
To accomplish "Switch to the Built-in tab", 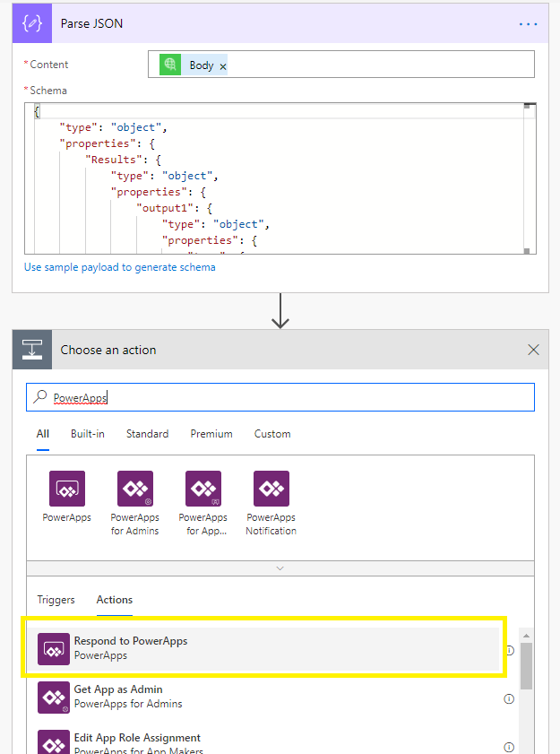I will point(88,434).
